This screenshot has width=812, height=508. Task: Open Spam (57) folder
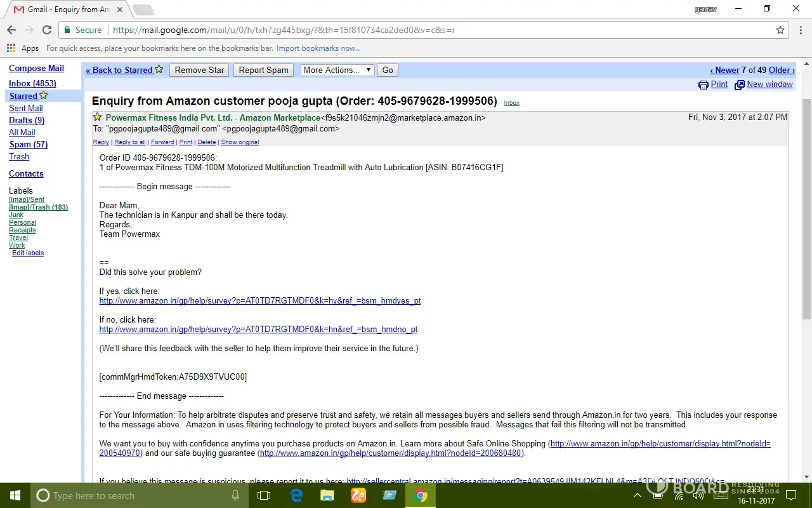(x=28, y=144)
